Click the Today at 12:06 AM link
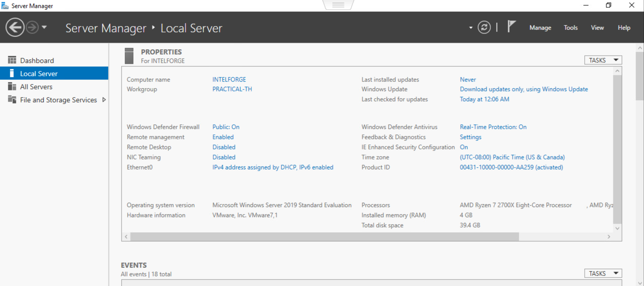 (484, 99)
